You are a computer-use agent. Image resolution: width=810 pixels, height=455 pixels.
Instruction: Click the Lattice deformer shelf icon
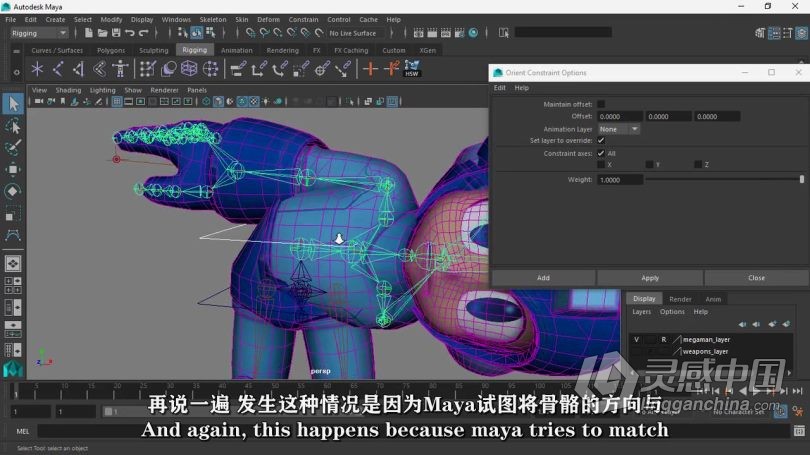point(189,69)
